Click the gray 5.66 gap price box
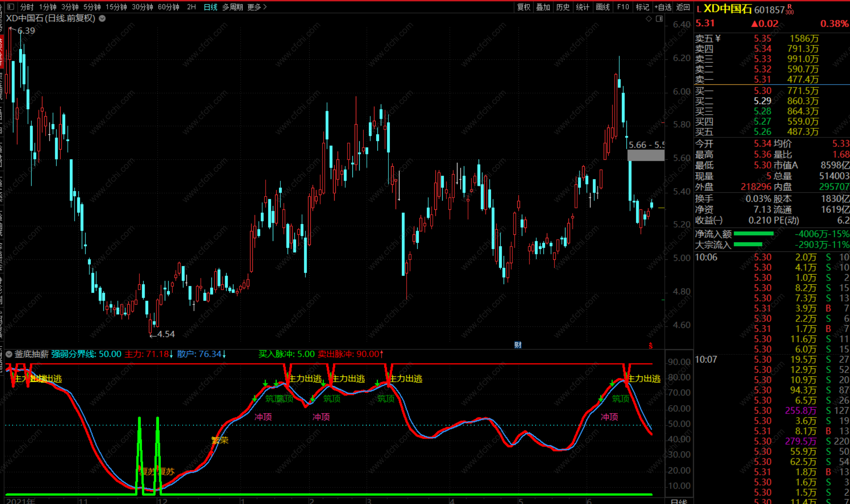Viewport: 850px width, 504px height. pos(646,155)
